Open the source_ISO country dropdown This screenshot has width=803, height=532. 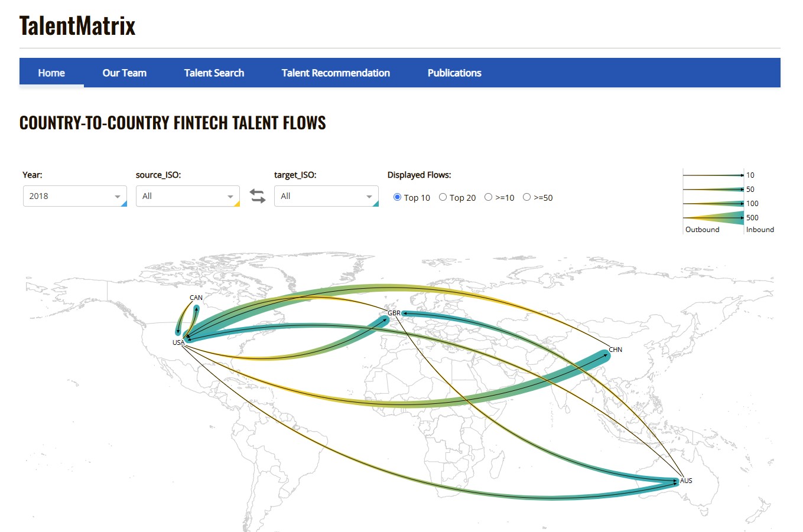tap(187, 195)
